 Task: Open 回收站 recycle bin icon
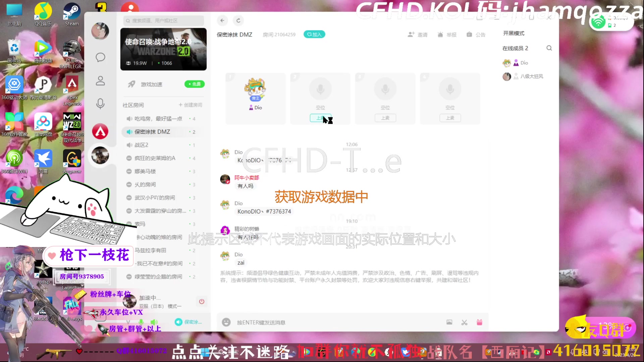14,51
